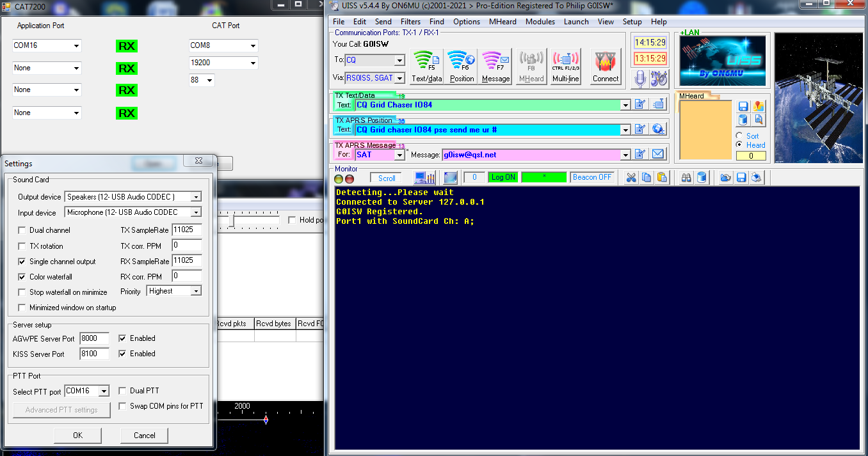The image size is (868, 456).
Task: Click the binoculars search icon in Monitor toolbar
Action: 686,178
